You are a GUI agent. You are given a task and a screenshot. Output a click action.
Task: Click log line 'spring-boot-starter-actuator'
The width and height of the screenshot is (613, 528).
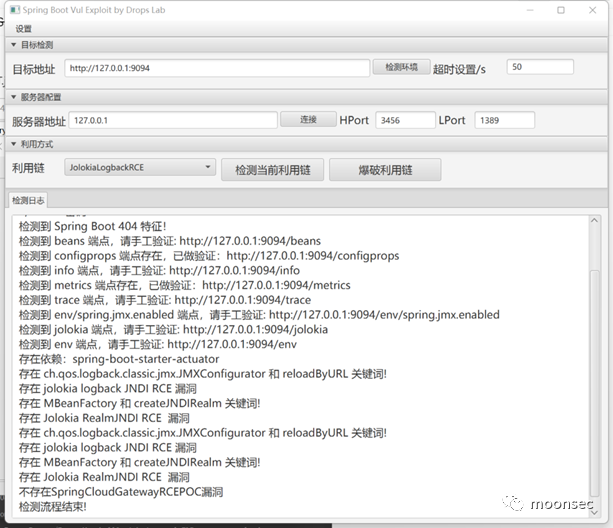pyautogui.click(x=119, y=359)
